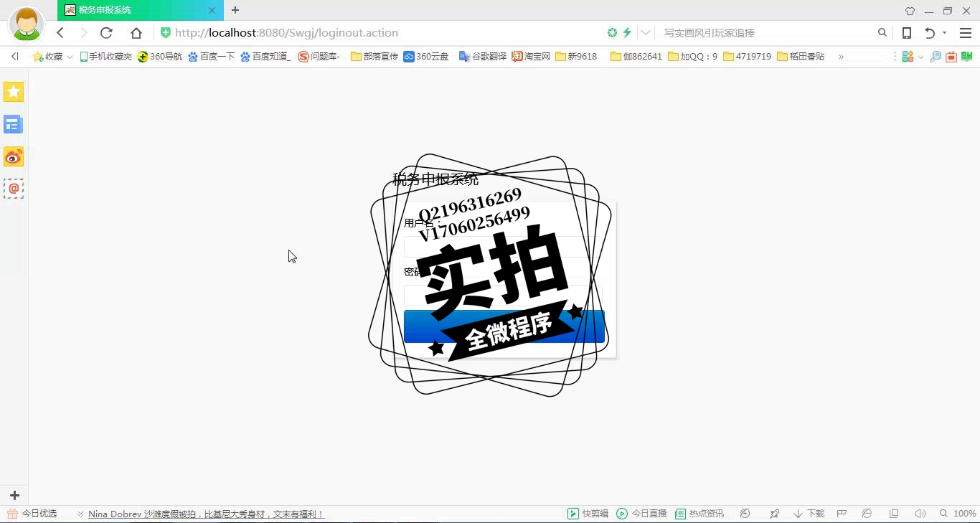The width and height of the screenshot is (980, 523).
Task: Open the yellow star favorites sidebar icon
Action: pyautogui.click(x=14, y=92)
